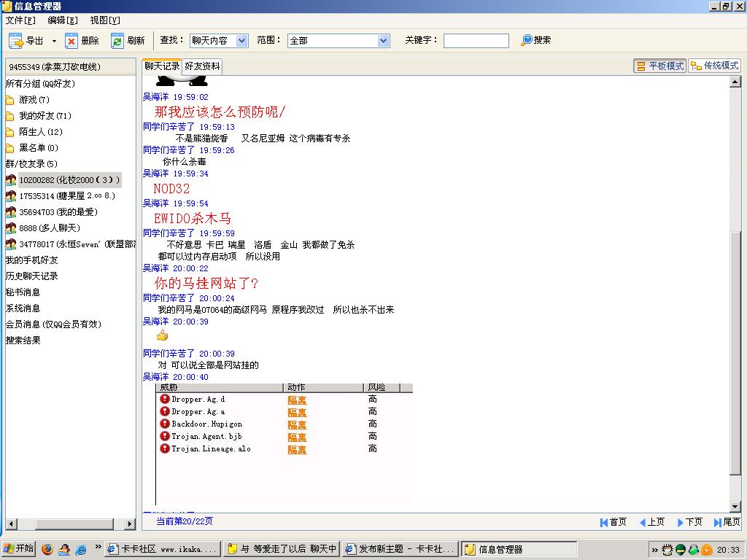Click the Refresh (刷新) toolbar button

(128, 41)
